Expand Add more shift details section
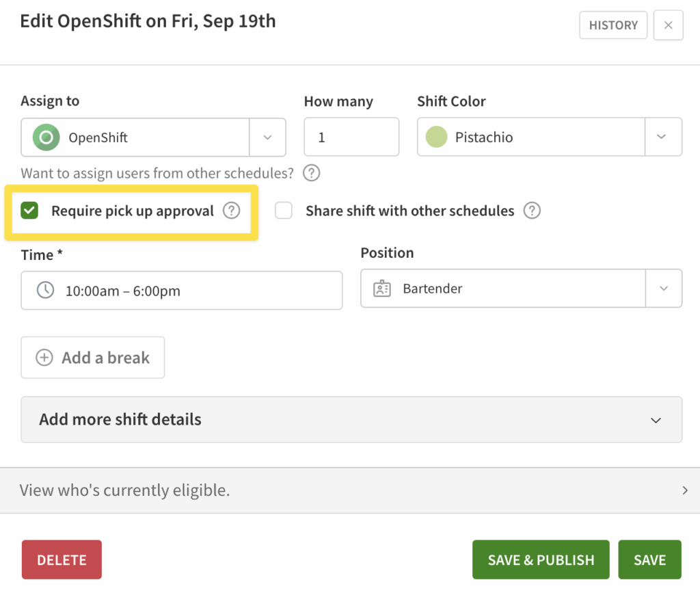Image resolution: width=700 pixels, height=595 pixels. (x=656, y=420)
